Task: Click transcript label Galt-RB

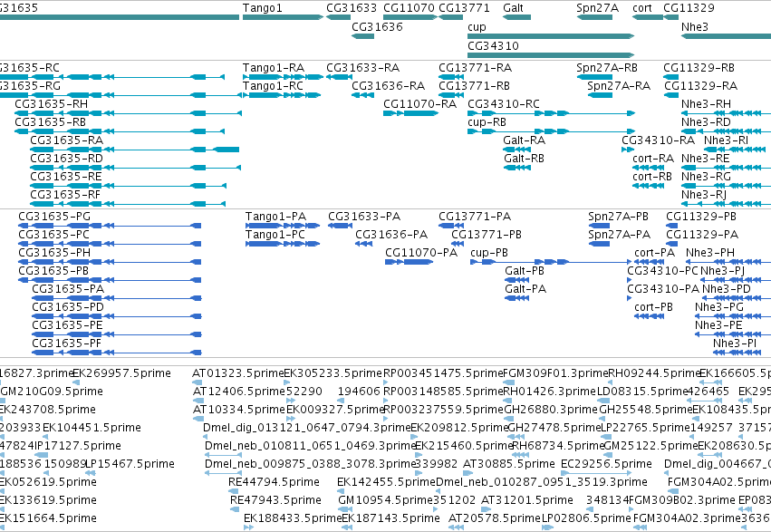Action: 524,159
